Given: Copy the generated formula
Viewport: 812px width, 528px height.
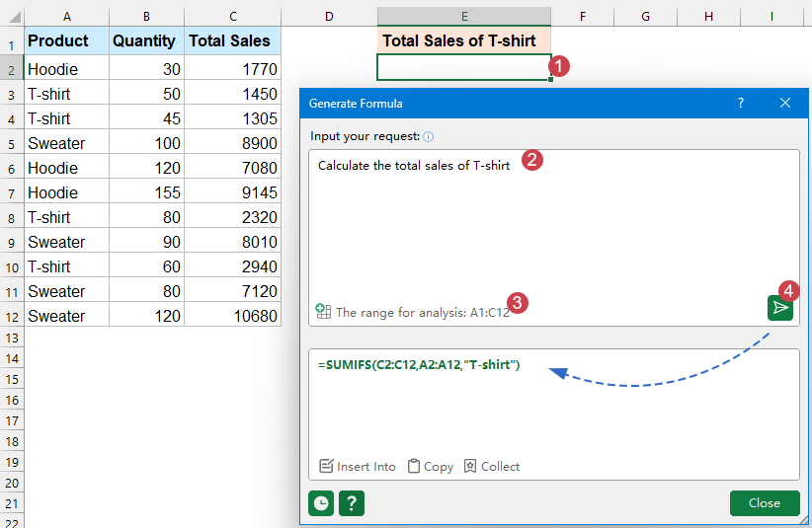Looking at the screenshot, I should pyautogui.click(x=430, y=466).
